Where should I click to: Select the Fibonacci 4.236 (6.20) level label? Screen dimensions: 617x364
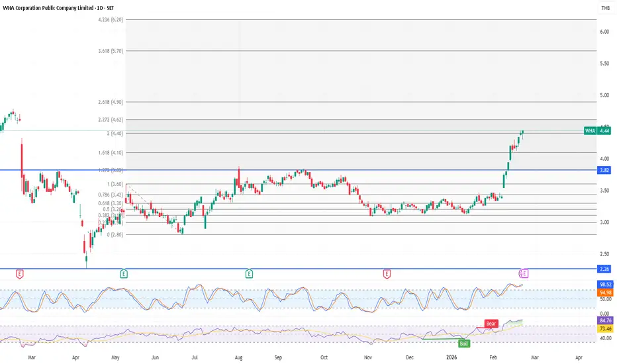pyautogui.click(x=111, y=19)
